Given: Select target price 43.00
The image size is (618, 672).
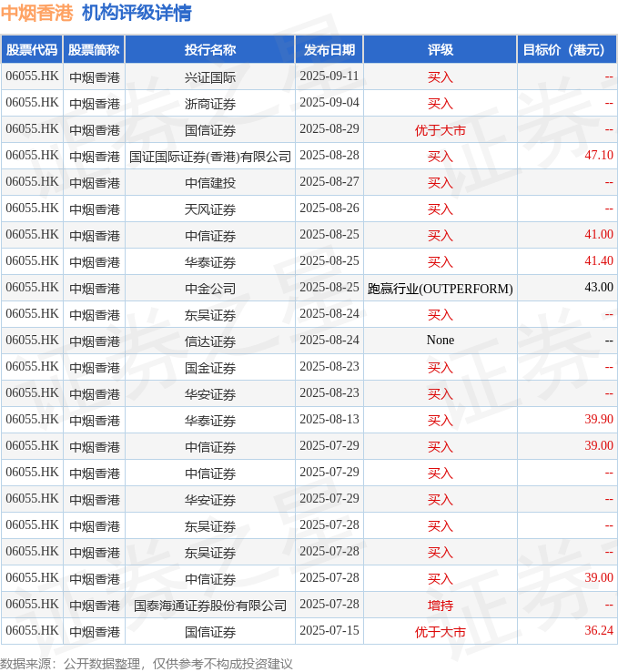Looking at the screenshot, I should click(599, 288).
